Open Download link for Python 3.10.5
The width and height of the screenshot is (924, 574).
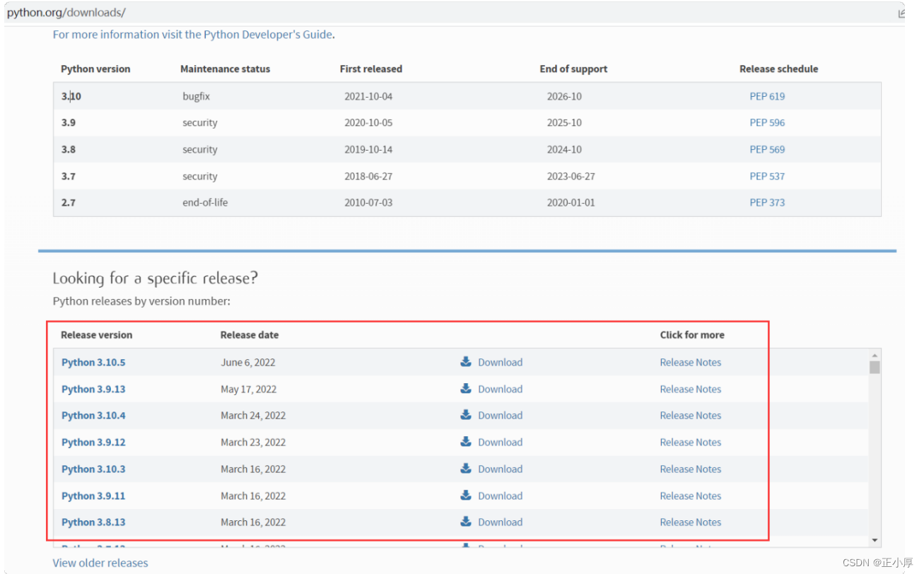coord(500,362)
